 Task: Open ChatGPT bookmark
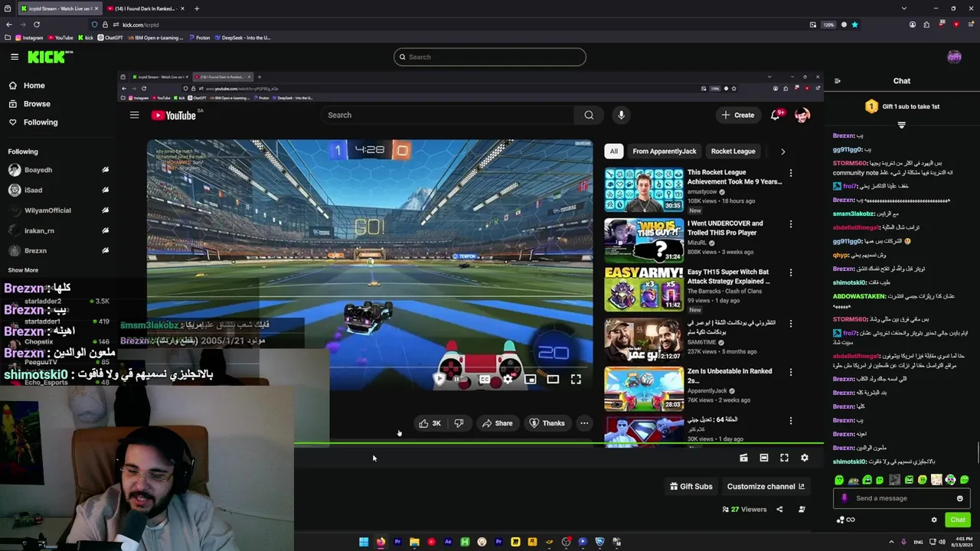tap(109, 37)
